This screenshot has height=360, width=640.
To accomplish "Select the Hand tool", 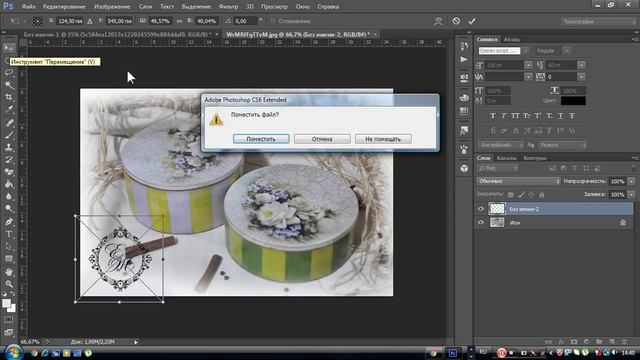I will 9,272.
